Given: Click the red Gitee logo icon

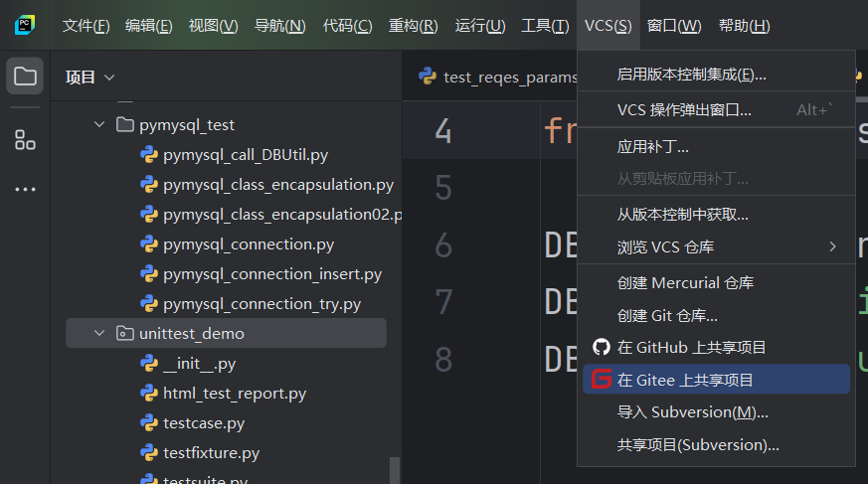Looking at the screenshot, I should [602, 380].
